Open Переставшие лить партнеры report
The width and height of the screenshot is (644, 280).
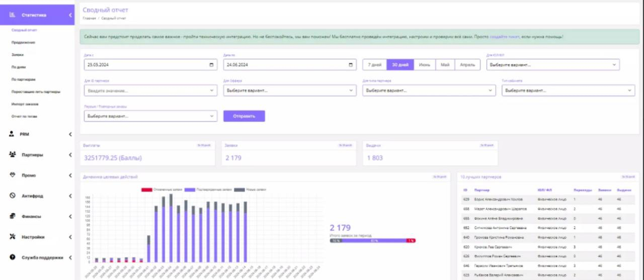(x=36, y=92)
